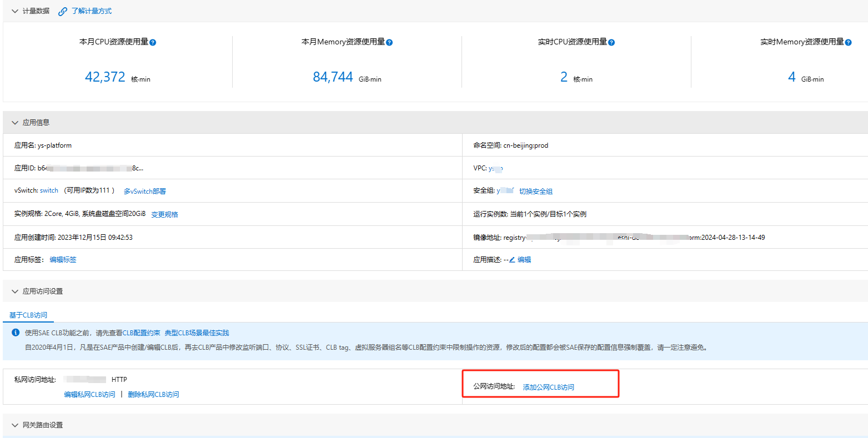The image size is (868, 438).
Task: Click the link icon before 了解计量方式
Action: pyautogui.click(x=63, y=11)
